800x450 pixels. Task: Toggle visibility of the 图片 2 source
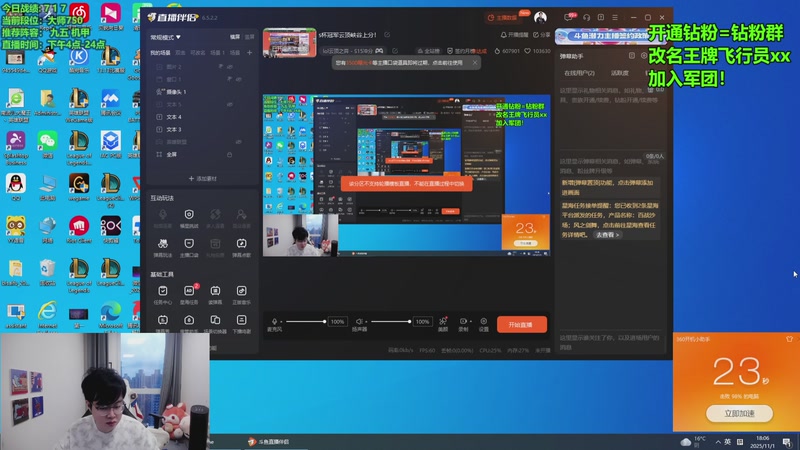point(230,67)
